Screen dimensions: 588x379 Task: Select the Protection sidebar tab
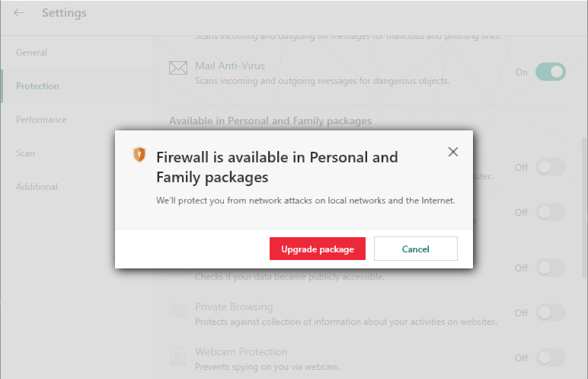click(x=37, y=86)
